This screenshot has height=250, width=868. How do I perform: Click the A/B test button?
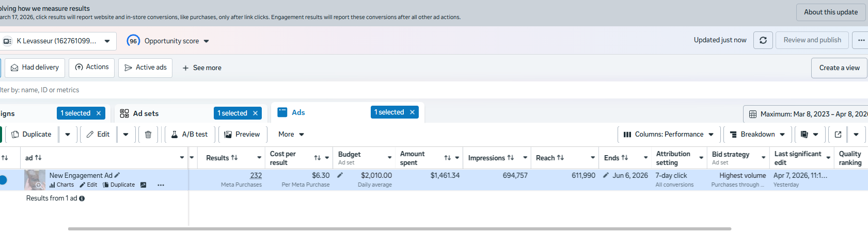(189, 135)
